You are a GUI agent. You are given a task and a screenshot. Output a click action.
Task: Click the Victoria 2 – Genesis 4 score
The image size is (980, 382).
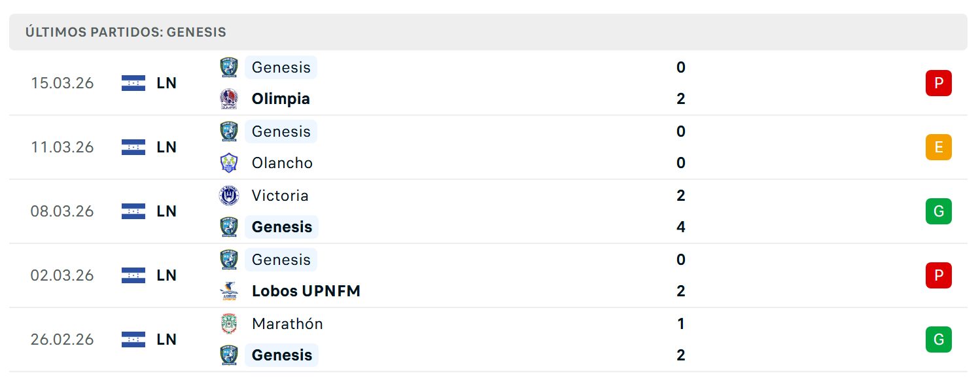[x=681, y=211]
